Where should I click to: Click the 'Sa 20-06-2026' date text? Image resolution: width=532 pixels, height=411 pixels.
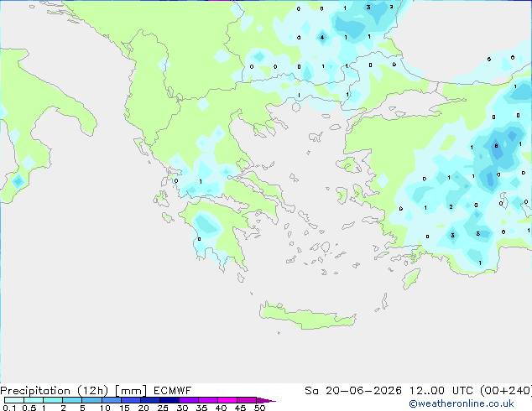353,391
